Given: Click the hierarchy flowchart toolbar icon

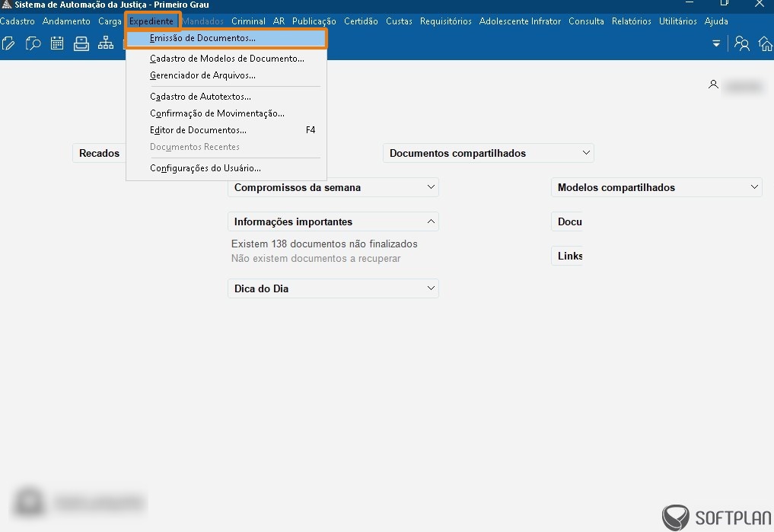Looking at the screenshot, I should [x=105, y=43].
